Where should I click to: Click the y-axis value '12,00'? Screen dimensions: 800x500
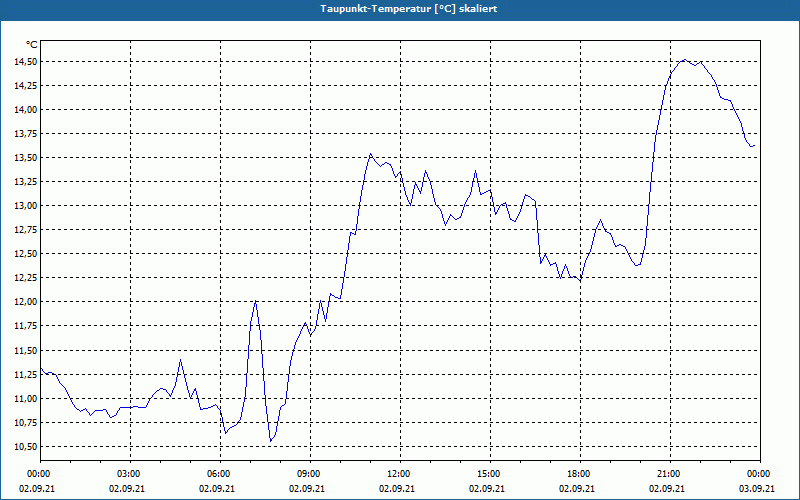28,302
